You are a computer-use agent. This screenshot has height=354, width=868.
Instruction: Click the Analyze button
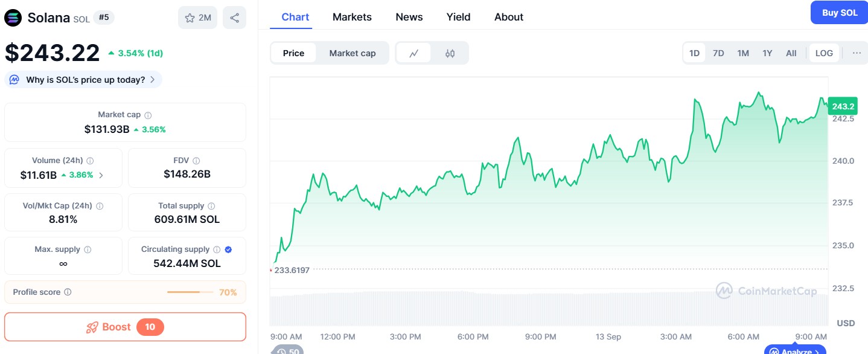pyautogui.click(x=794, y=350)
